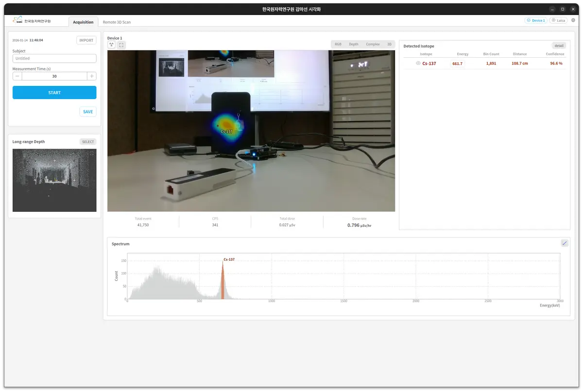Toggle the Laica device chip

point(558,21)
